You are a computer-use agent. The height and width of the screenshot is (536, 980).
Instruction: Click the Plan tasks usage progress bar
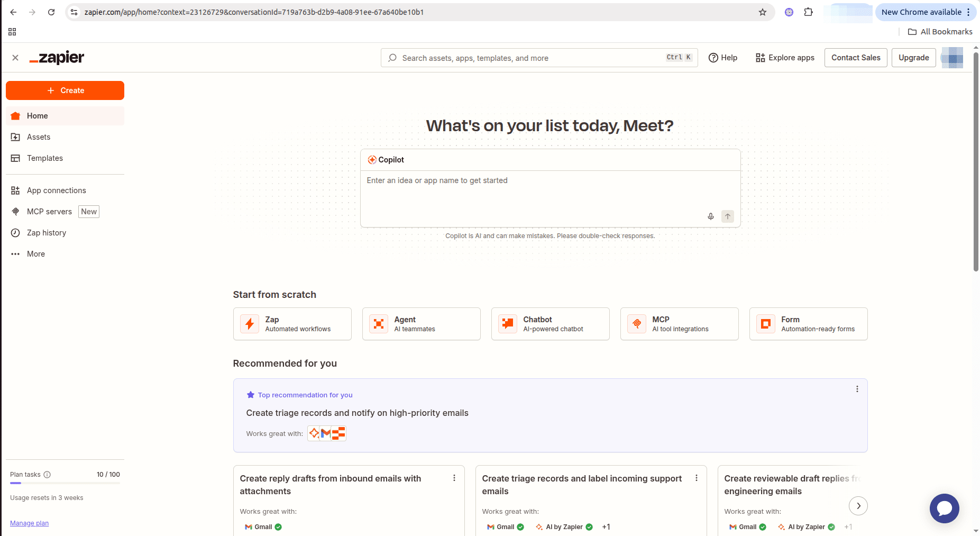[65, 483]
